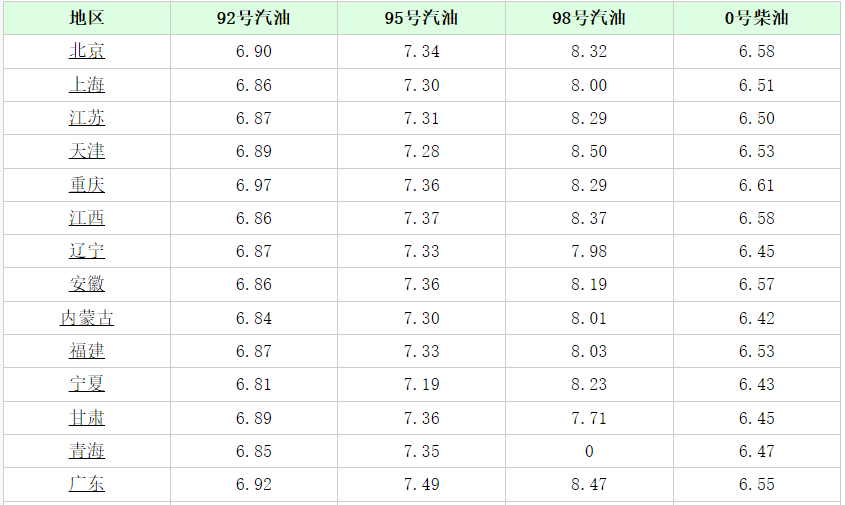Select the 安徽 link
The image size is (845, 505).
coord(87,284)
